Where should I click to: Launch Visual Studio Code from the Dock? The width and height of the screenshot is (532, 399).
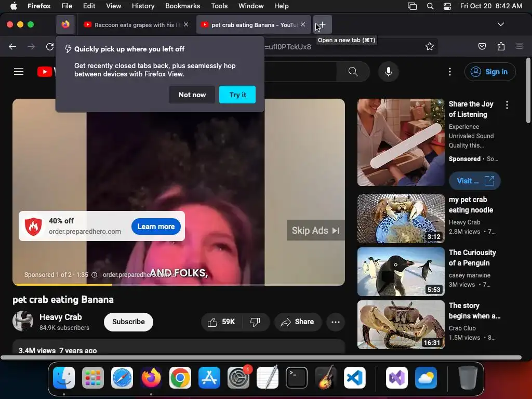pos(354,378)
